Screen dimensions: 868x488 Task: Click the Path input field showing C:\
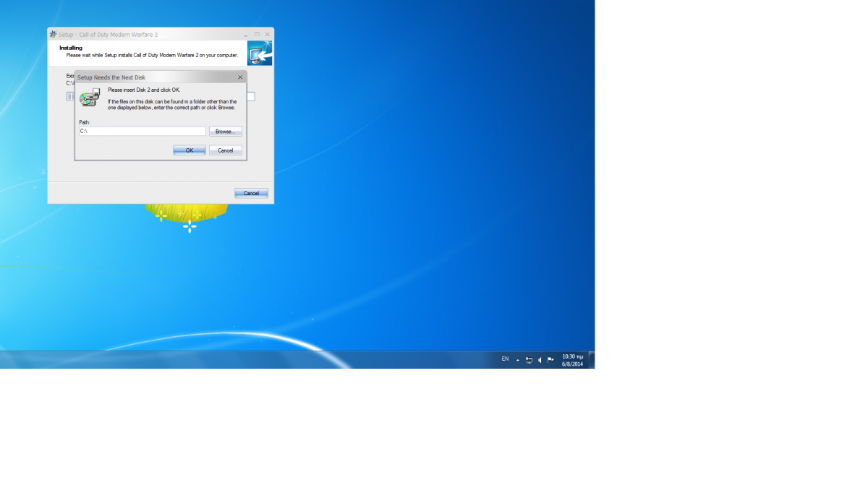142,132
